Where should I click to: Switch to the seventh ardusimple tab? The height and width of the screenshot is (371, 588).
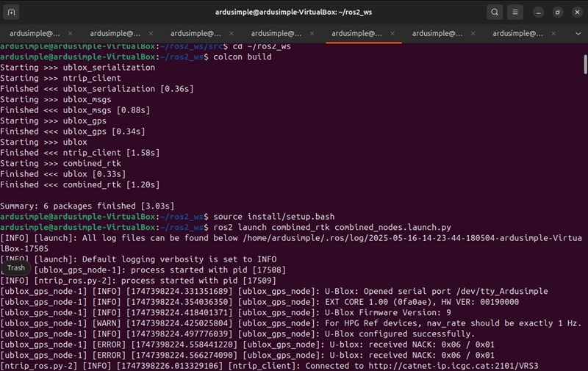point(517,34)
